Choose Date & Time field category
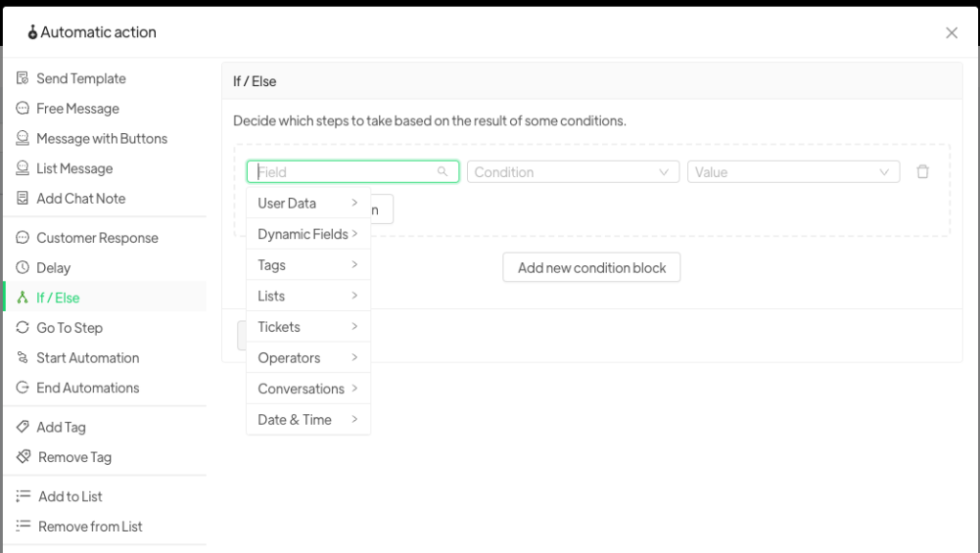Viewport: 980px width, 553px height. (307, 419)
